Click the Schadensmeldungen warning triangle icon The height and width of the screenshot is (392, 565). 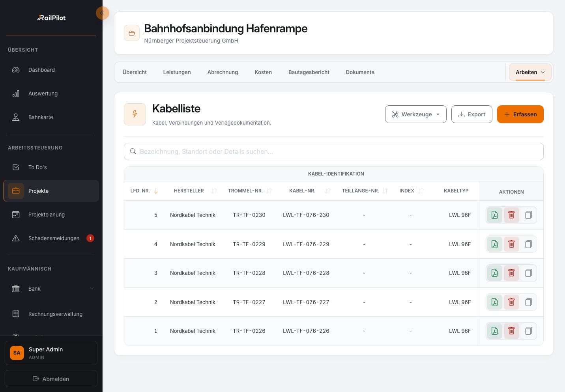point(16,238)
